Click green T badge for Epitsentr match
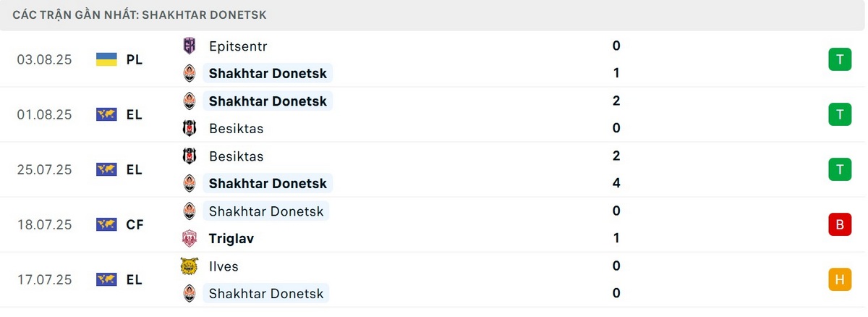This screenshot has width=868, height=317. pos(839,59)
